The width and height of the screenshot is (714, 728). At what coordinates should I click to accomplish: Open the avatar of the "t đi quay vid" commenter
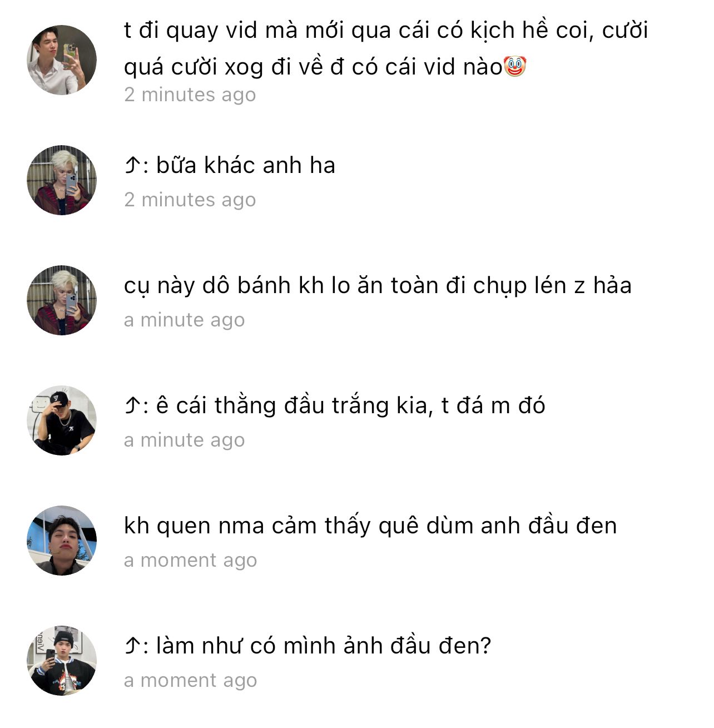click(x=62, y=60)
